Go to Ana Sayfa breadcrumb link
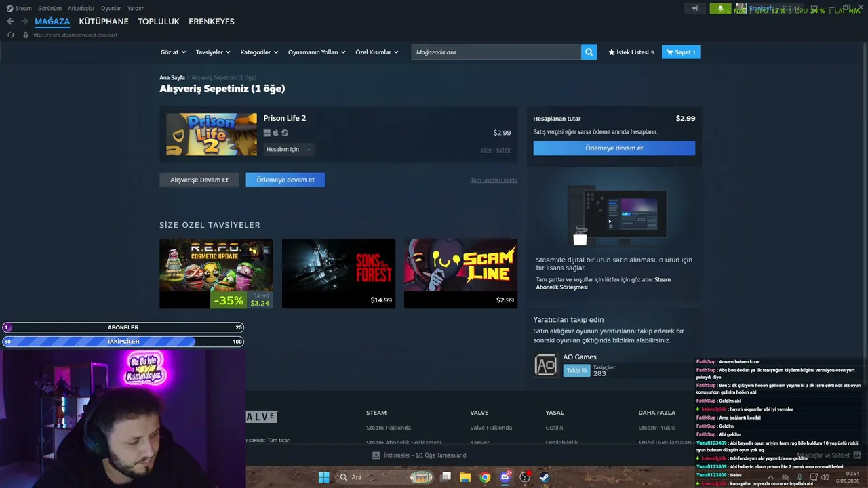This screenshot has width=868, height=488. click(172, 78)
